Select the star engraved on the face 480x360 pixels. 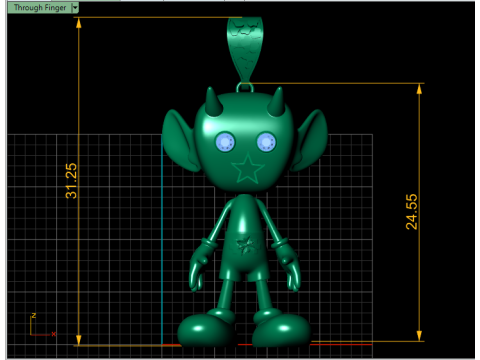point(248,169)
